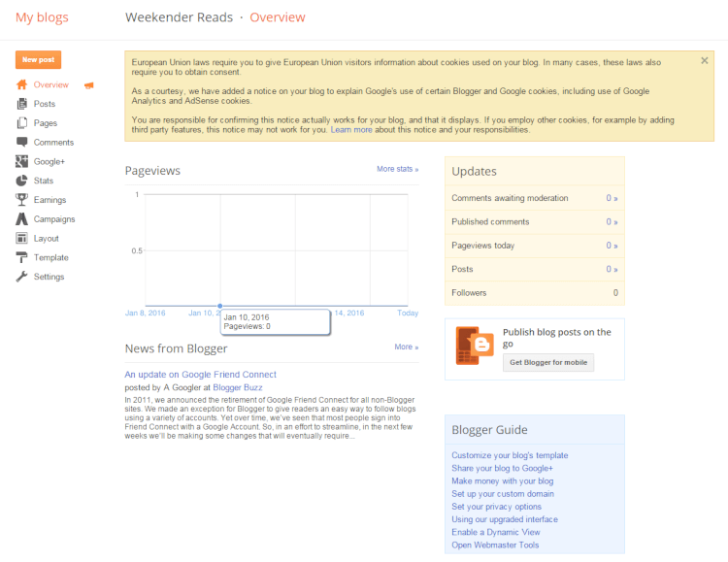Open Using our upgraded interface guide
Screen dimensions: 728x562
pyautogui.click(x=505, y=519)
